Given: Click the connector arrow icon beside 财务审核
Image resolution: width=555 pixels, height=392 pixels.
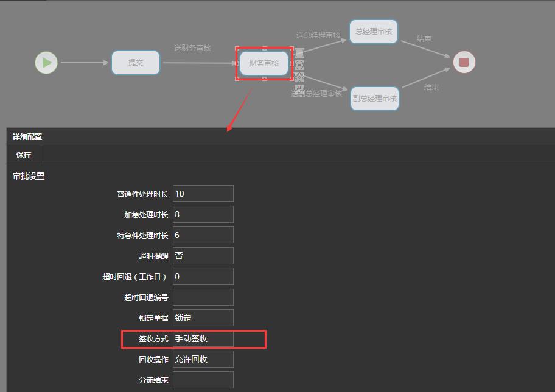Looking at the screenshot, I should click(x=299, y=89).
